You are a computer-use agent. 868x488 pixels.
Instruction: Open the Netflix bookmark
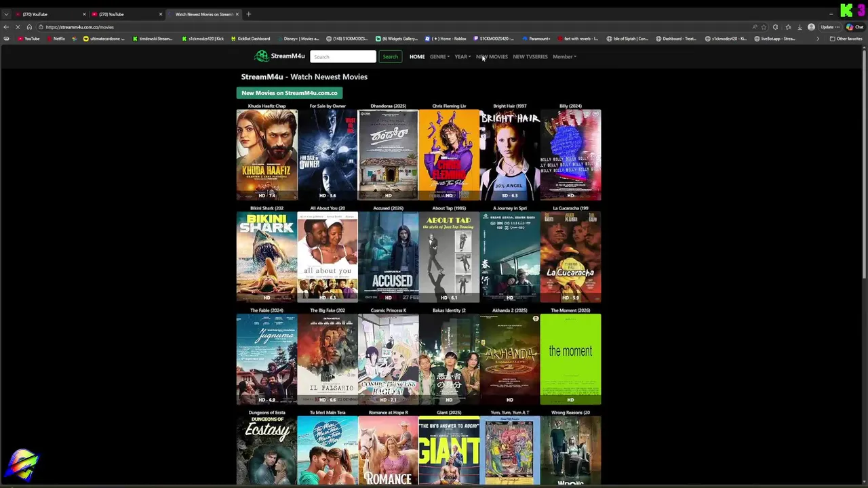pyautogui.click(x=55, y=39)
